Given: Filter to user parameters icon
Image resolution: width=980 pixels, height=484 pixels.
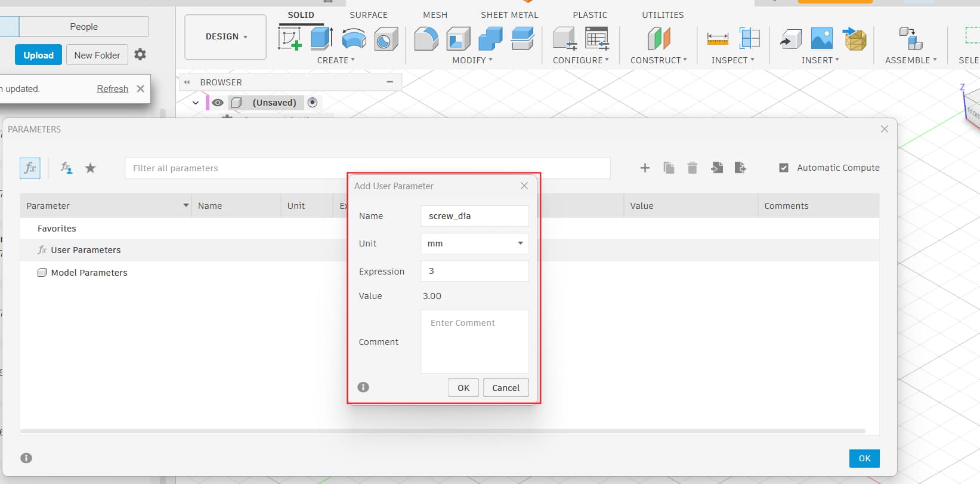Looking at the screenshot, I should (x=66, y=168).
